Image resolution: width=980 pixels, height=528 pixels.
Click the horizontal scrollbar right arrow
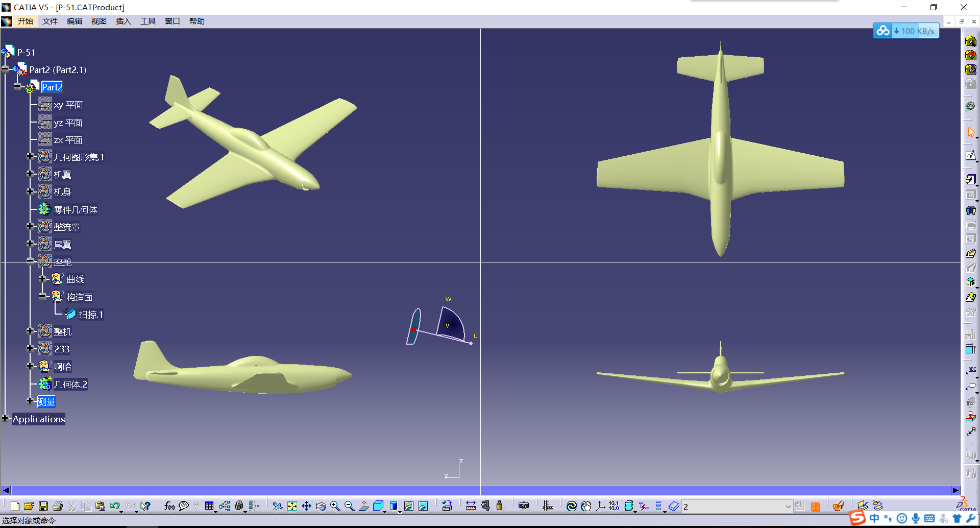point(955,490)
